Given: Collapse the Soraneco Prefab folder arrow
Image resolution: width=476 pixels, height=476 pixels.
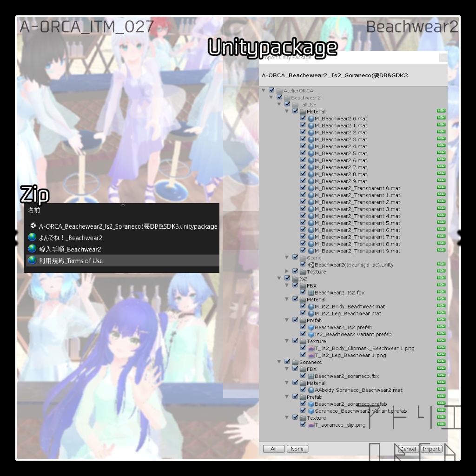Looking at the screenshot, I should tap(287, 397).
